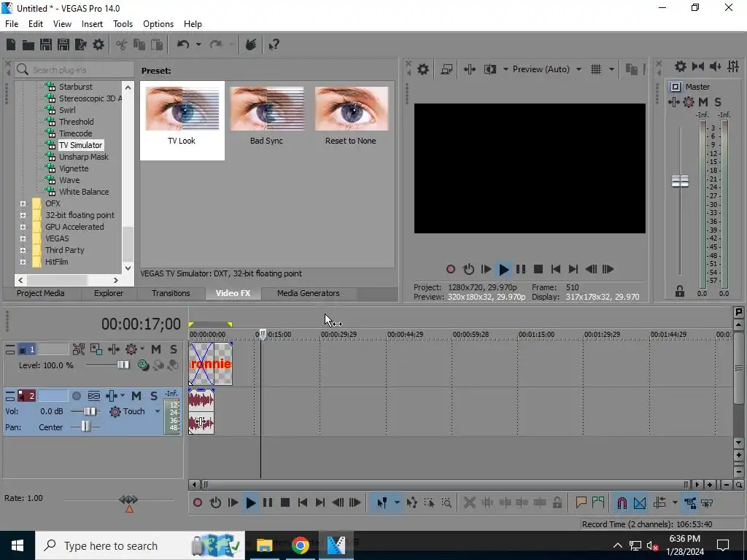Open the preview Overlays grid dropdown arrow
747x560 pixels.
(x=612, y=69)
